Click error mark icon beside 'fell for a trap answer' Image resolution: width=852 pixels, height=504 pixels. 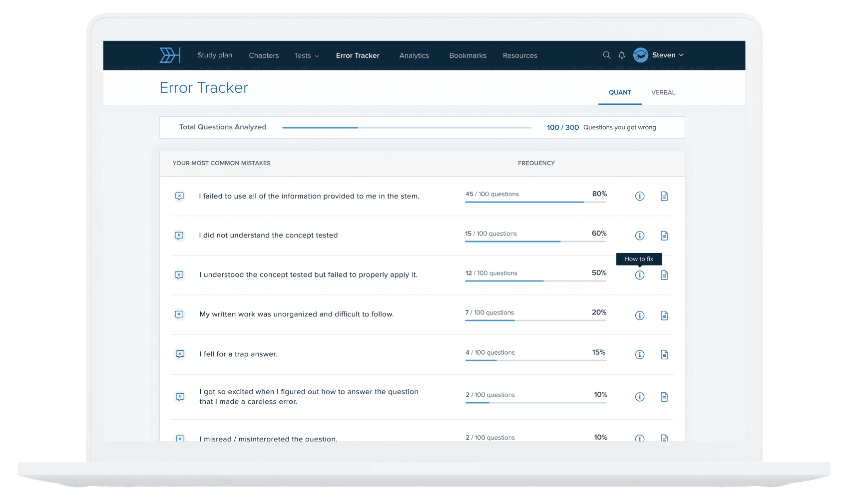point(180,354)
